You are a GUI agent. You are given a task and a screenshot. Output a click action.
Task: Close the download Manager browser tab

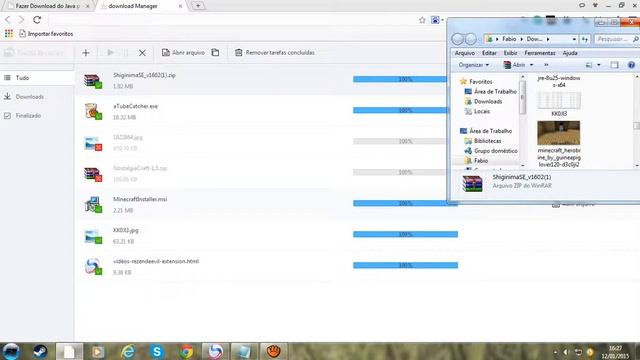[180, 6]
